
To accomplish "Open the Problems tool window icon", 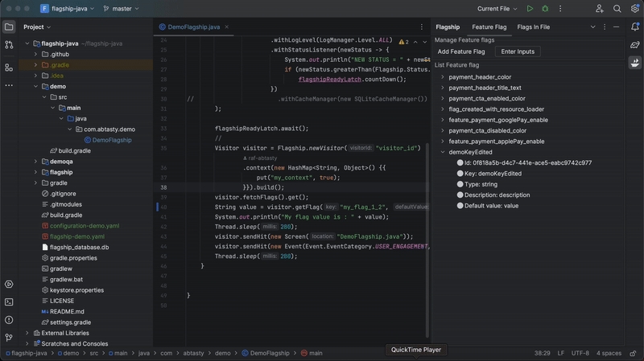I will click(x=9, y=319).
